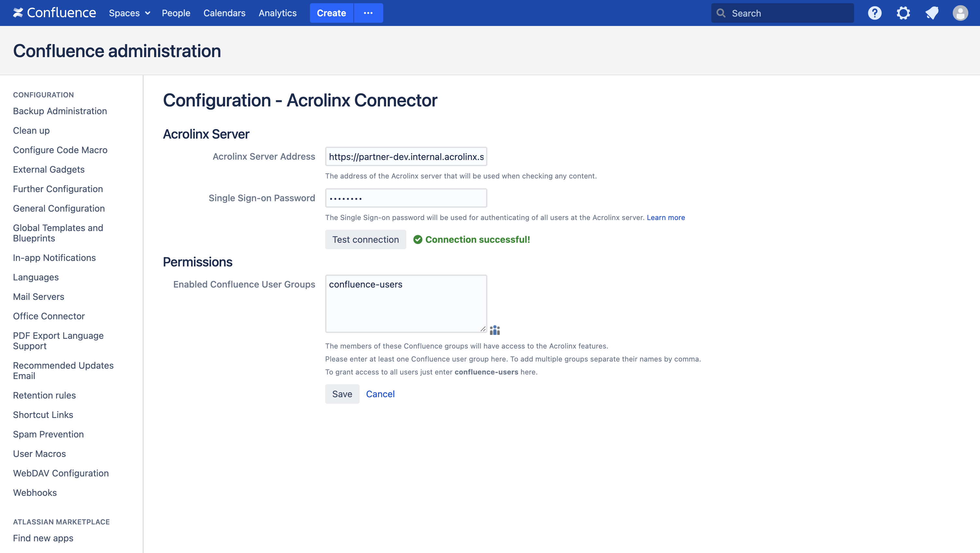This screenshot has height=553, width=980.
Task: Click the search magnifier icon
Action: 720,13
